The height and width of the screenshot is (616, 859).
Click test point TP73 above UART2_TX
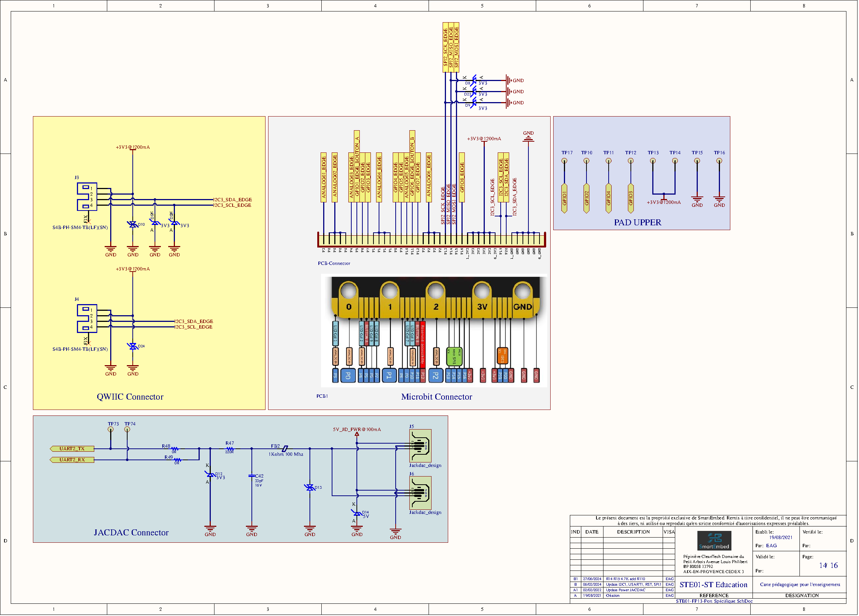[x=111, y=429]
